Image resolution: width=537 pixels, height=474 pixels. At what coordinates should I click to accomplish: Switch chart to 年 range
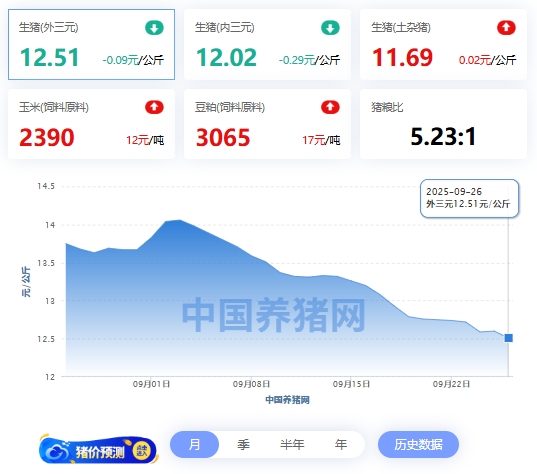(341, 445)
